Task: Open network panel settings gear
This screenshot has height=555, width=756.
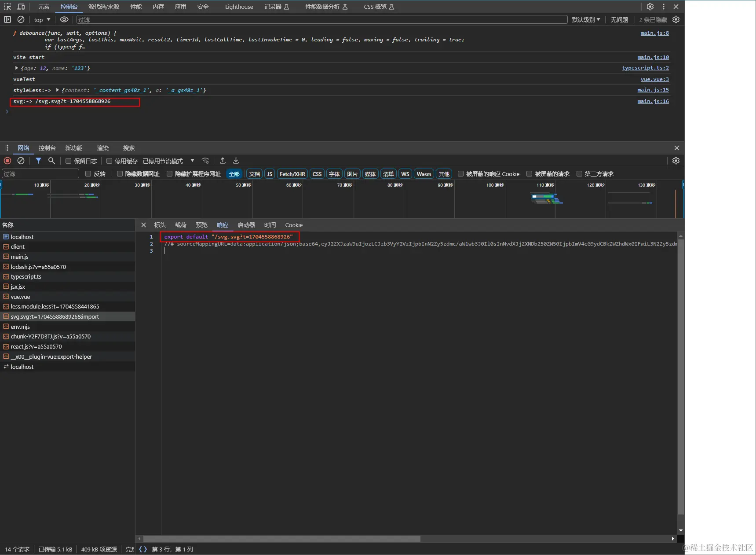Action: (676, 161)
